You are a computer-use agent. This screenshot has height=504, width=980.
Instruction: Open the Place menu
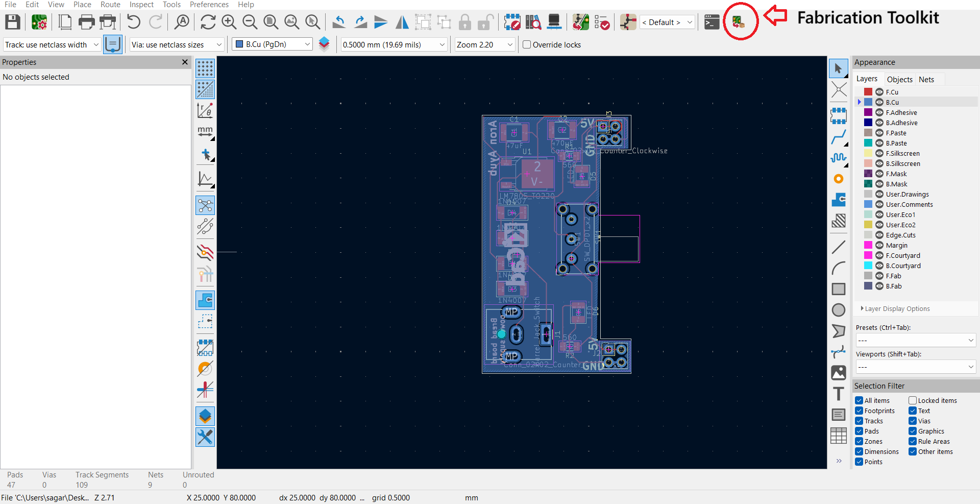pyautogui.click(x=82, y=5)
